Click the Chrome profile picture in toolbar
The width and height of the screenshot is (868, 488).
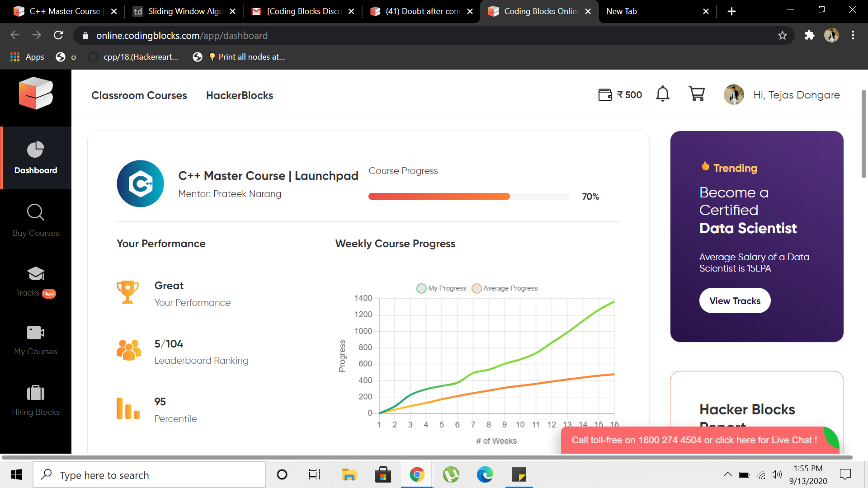[831, 35]
